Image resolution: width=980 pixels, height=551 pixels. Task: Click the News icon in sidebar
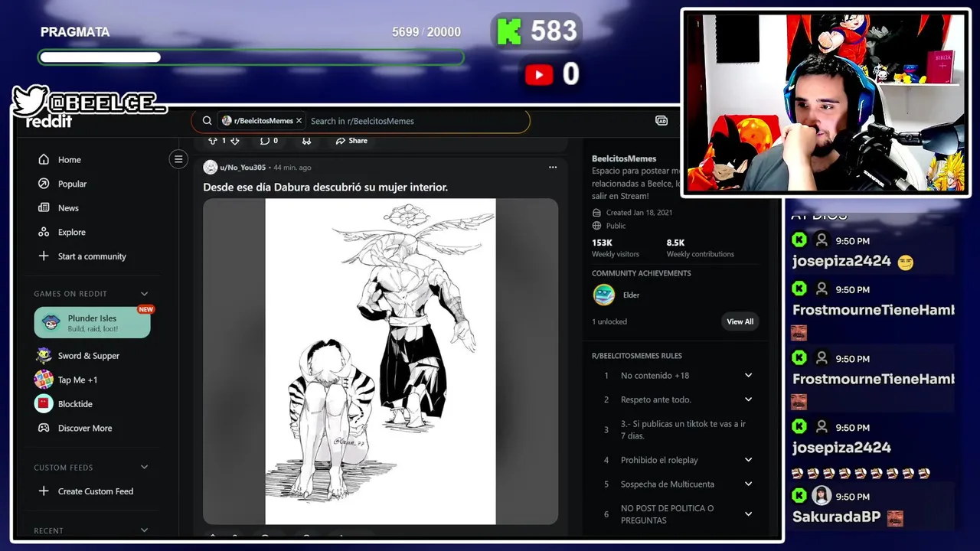pos(44,208)
